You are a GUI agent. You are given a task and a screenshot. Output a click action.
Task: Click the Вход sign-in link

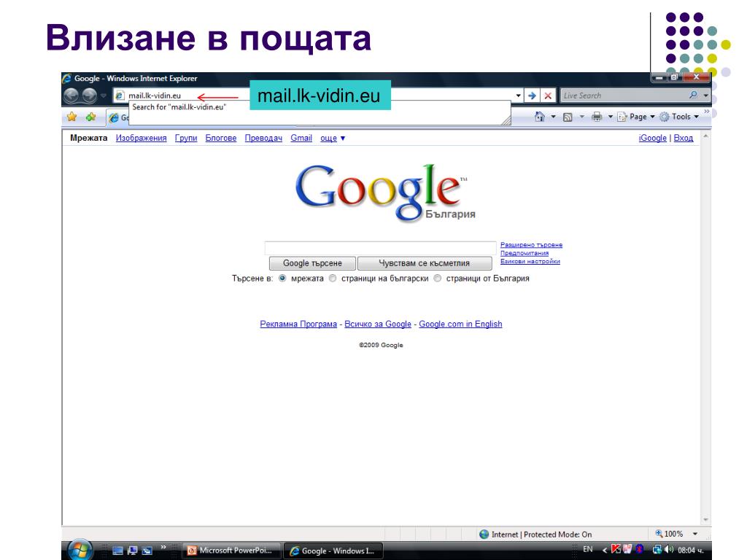[683, 138]
